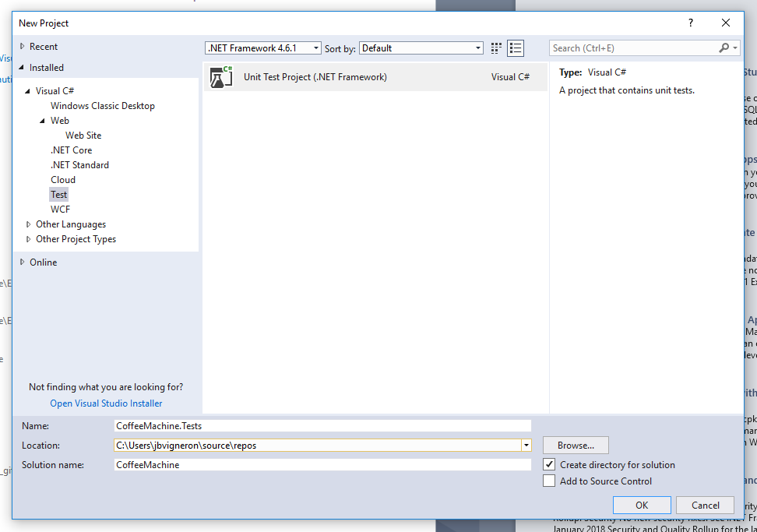The image size is (757, 532).
Task: Select the Web tree node label
Action: (60, 121)
